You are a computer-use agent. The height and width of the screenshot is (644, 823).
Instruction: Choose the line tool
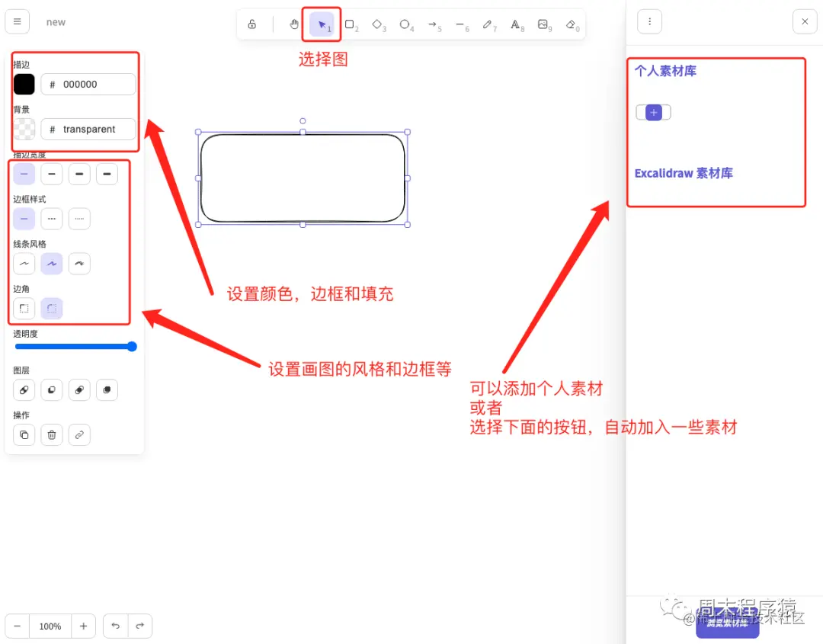click(x=460, y=24)
